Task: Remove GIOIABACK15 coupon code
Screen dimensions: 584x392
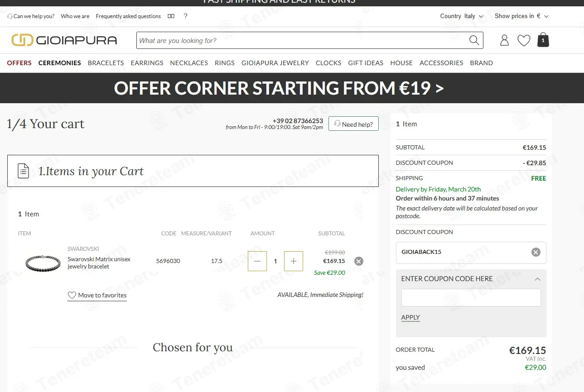Action: click(x=536, y=252)
